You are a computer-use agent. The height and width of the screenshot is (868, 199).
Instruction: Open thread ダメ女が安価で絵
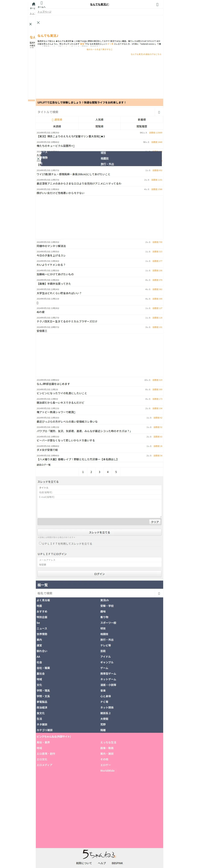pyautogui.click(x=99, y=448)
